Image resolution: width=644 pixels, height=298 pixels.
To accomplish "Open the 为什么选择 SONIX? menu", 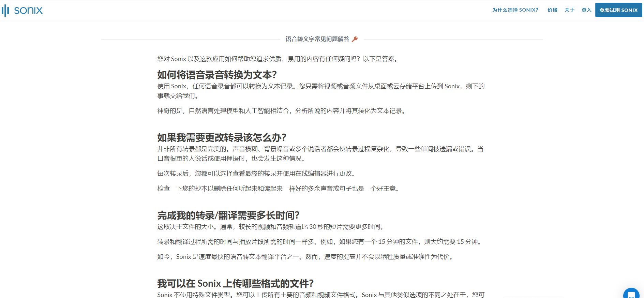I will [x=515, y=10].
